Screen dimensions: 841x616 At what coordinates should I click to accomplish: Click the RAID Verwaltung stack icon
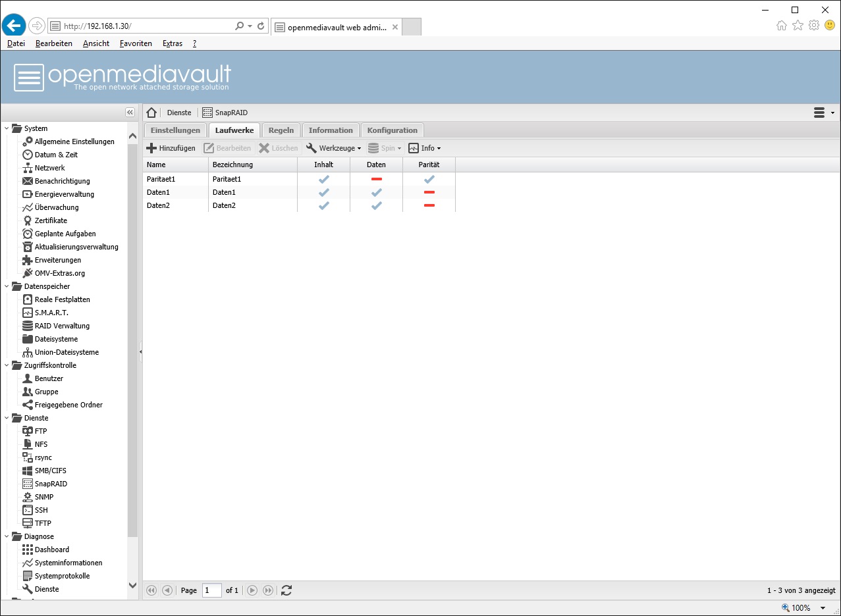coord(28,326)
